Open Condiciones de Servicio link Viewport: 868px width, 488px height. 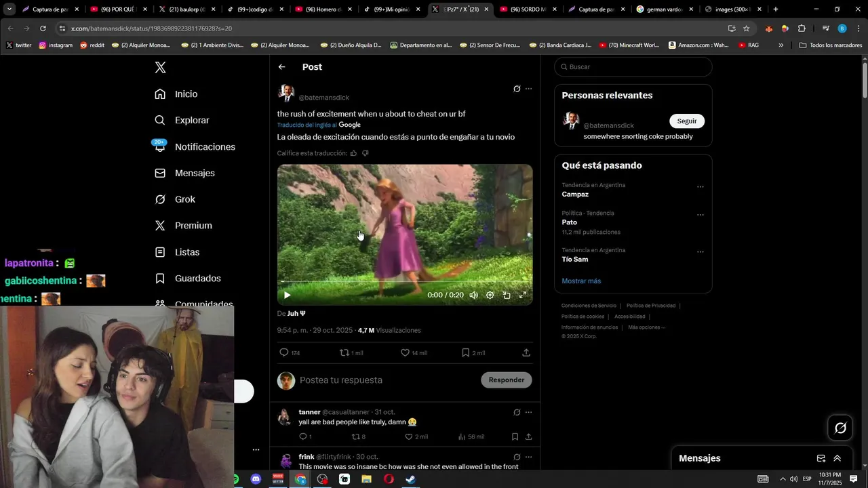coord(589,306)
